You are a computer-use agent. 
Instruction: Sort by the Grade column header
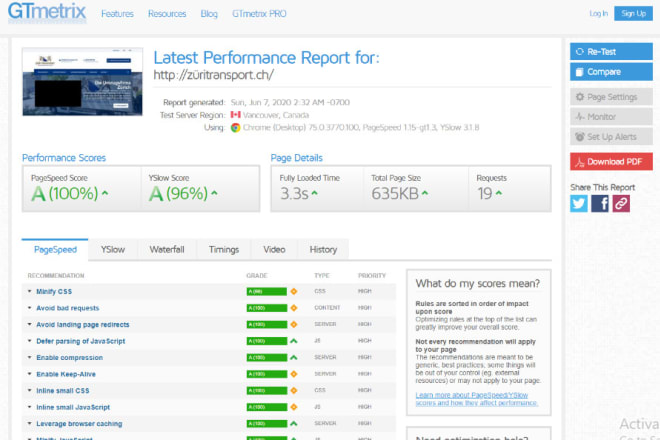pyautogui.click(x=257, y=275)
